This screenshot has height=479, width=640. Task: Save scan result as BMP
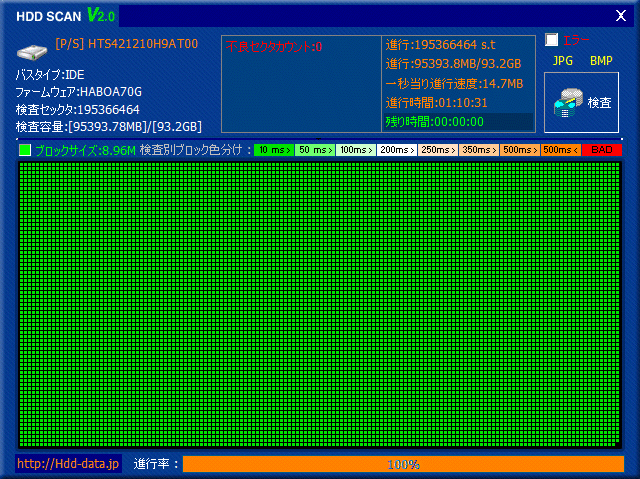(x=601, y=61)
